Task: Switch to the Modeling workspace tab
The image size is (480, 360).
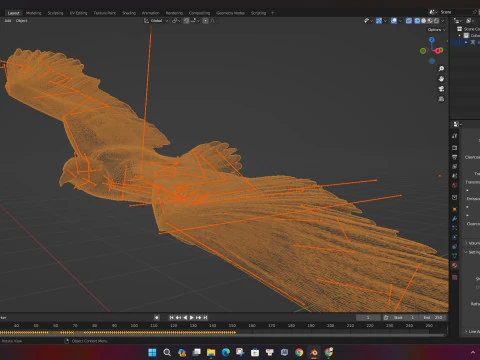Action: pos(33,13)
